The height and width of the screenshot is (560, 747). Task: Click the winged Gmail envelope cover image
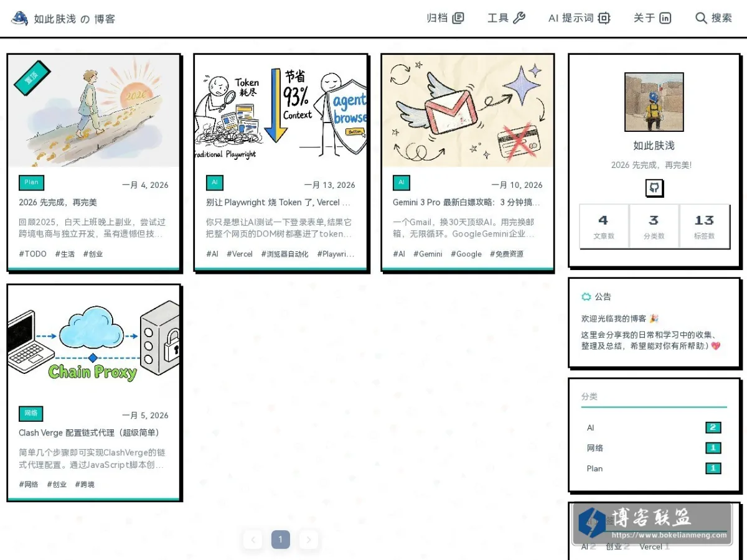tap(467, 111)
